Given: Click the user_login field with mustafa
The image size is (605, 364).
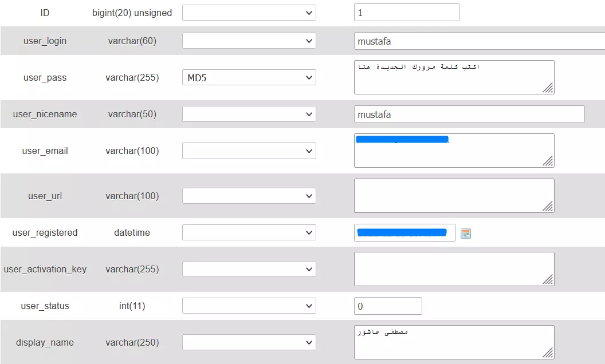Looking at the screenshot, I should click(479, 41).
